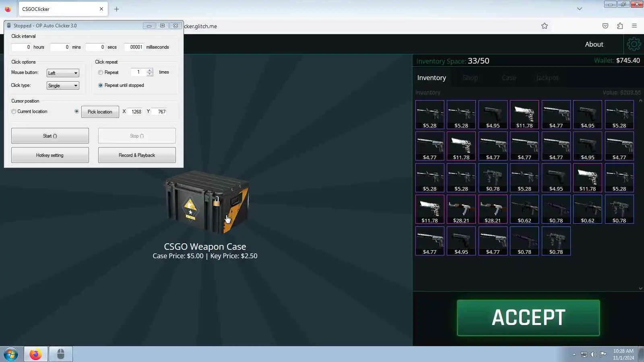The image size is (644, 362).
Task: Open Hotkey setting
Action: [x=50, y=155]
